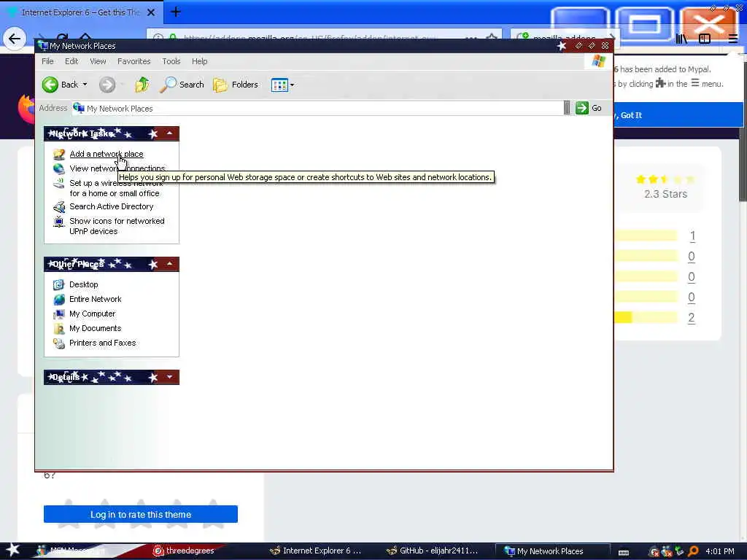Image resolution: width=747 pixels, height=560 pixels.
Task: Open My Computer link
Action: pos(93,314)
